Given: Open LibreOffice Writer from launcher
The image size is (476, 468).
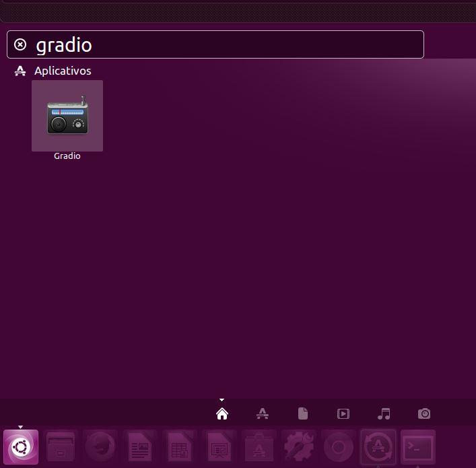Looking at the screenshot, I should pyautogui.click(x=140, y=447).
